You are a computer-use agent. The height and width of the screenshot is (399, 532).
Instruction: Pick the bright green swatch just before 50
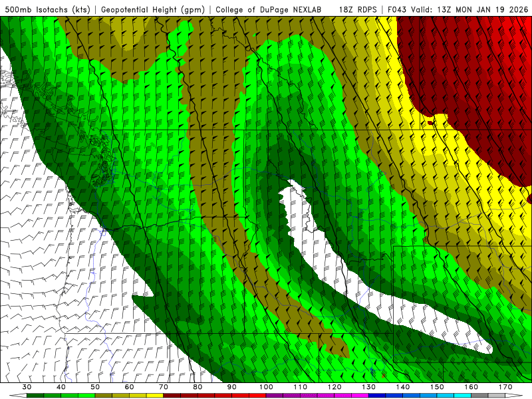(x=86, y=396)
